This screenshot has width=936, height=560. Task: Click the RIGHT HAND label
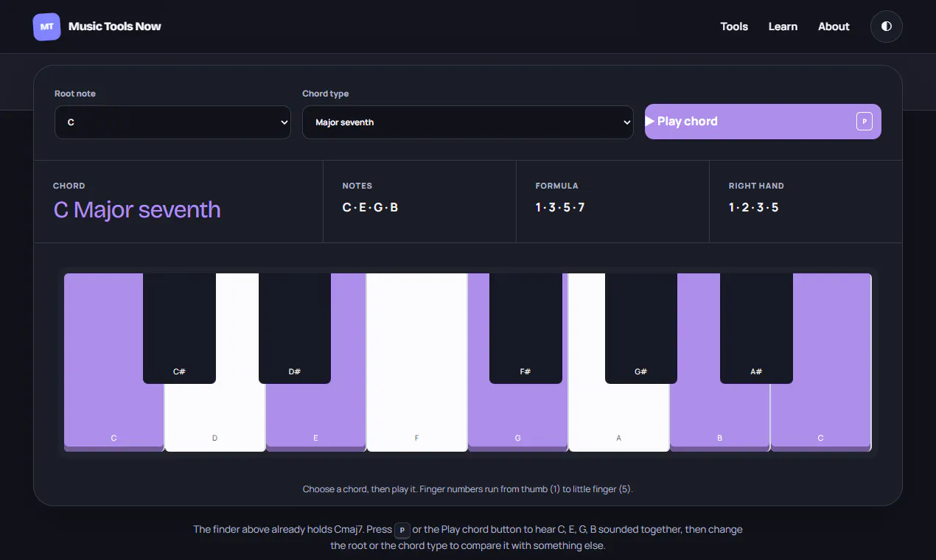point(756,186)
